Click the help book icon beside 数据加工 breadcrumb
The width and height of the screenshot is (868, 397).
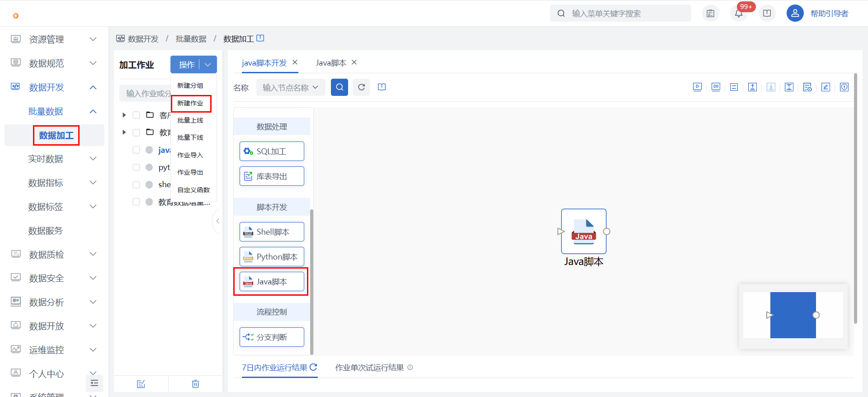(260, 38)
